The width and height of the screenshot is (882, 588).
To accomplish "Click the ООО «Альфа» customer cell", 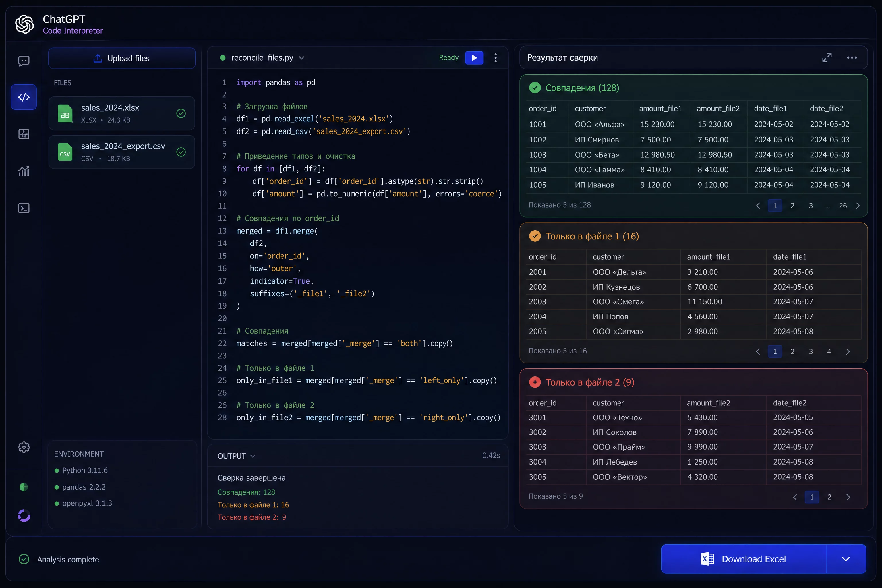I will coord(599,124).
